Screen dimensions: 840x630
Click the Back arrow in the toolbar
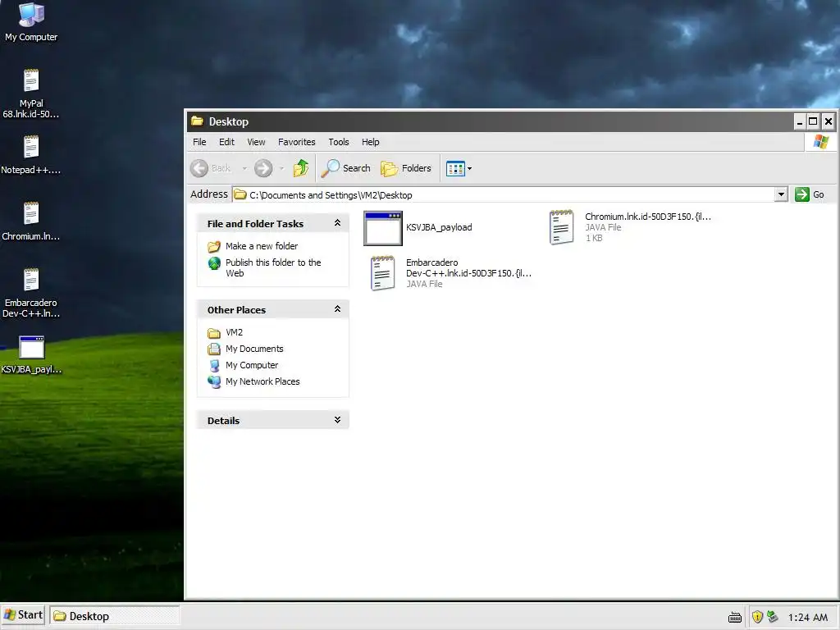tap(199, 168)
